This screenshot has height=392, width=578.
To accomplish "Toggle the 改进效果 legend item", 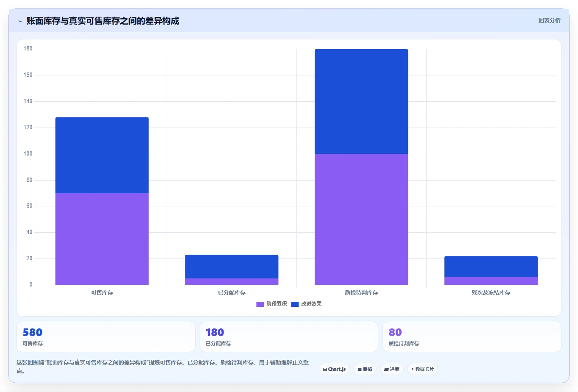I will pos(306,304).
